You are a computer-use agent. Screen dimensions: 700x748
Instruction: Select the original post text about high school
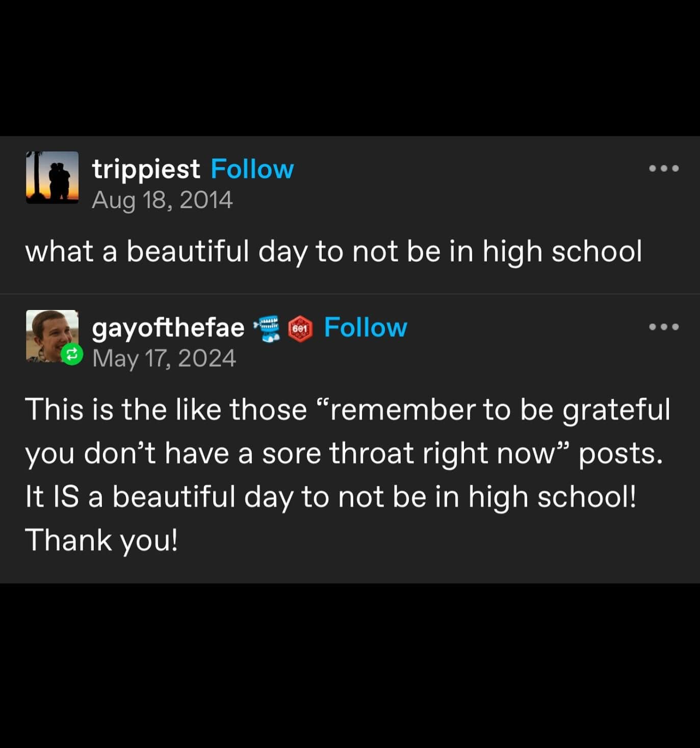coord(334,250)
